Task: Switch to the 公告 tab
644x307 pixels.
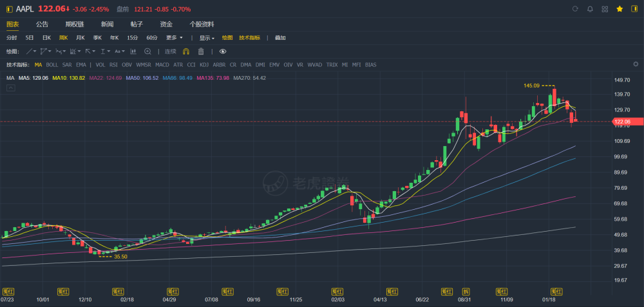Action: [x=42, y=24]
